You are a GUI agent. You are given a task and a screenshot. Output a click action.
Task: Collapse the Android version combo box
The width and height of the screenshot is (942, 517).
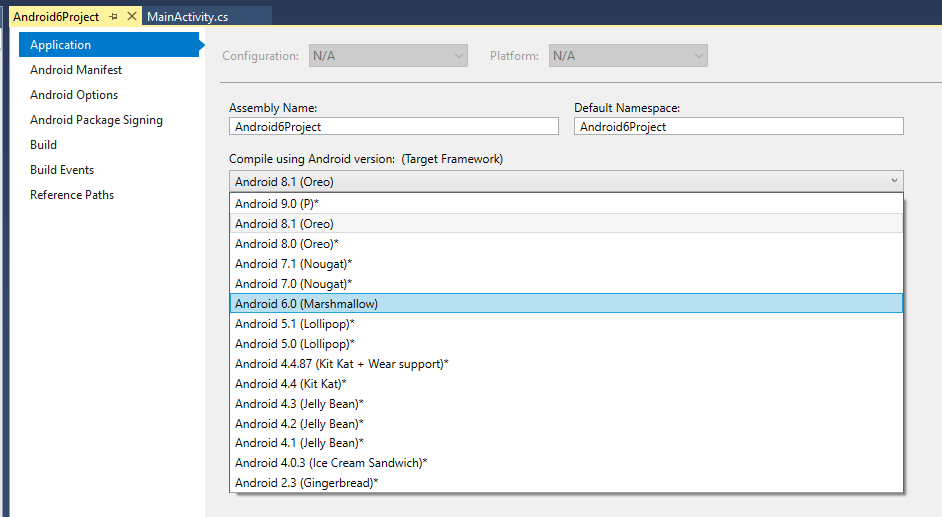click(x=566, y=181)
